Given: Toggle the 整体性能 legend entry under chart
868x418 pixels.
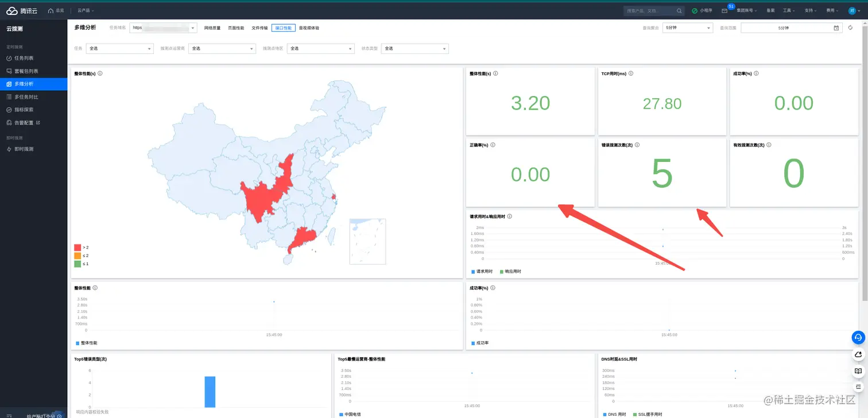Looking at the screenshot, I should coord(87,343).
